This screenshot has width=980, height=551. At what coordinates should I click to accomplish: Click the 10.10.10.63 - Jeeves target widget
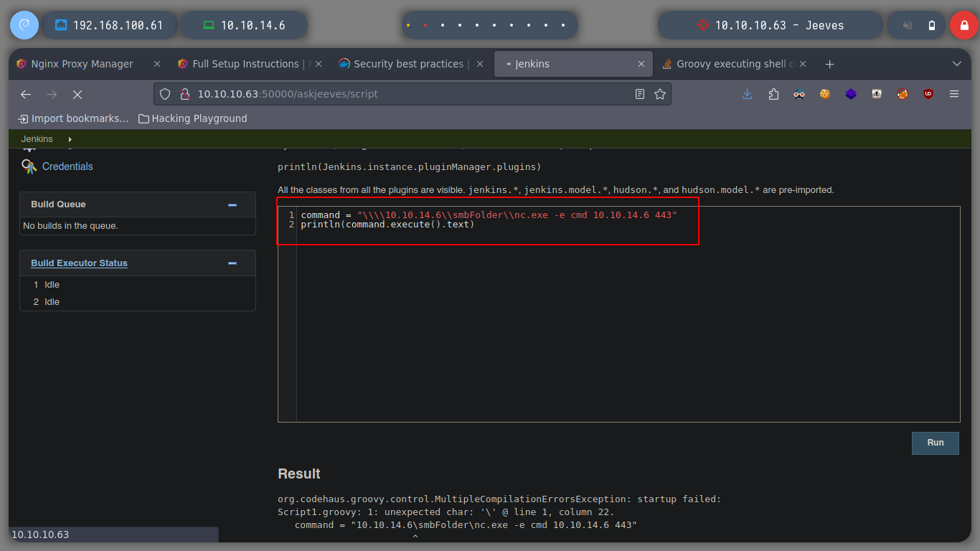770,25
